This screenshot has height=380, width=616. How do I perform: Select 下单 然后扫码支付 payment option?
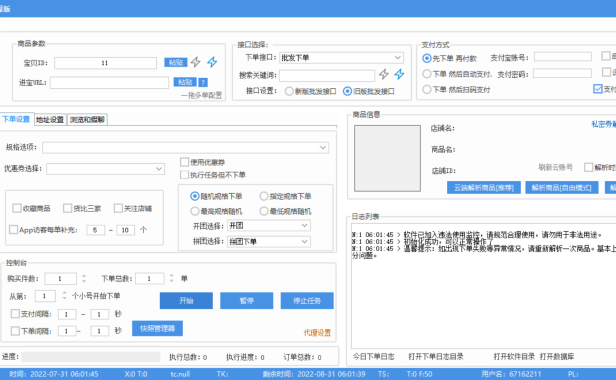456,90
